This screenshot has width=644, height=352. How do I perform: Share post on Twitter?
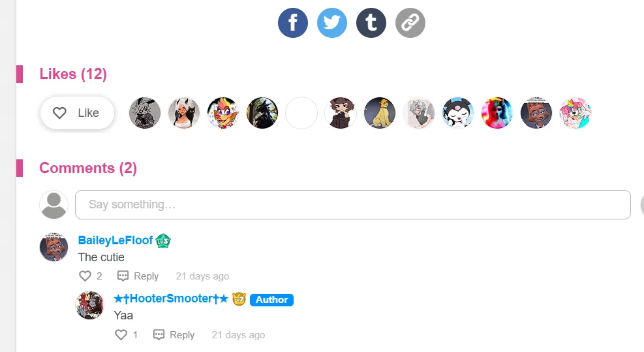pos(332,23)
